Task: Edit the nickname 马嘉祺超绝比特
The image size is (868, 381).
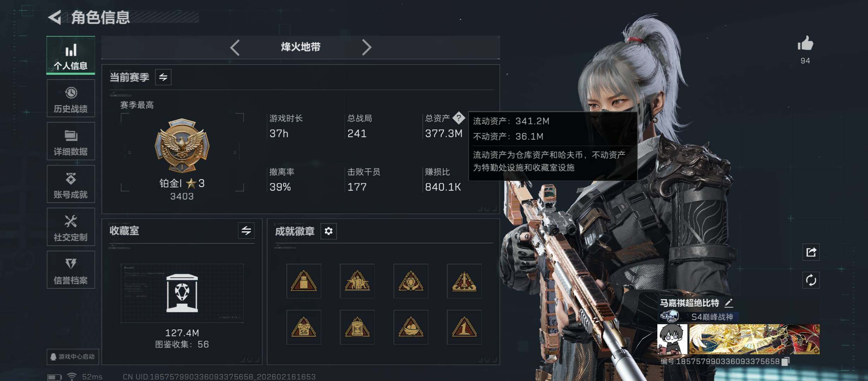Action: pyautogui.click(x=729, y=303)
